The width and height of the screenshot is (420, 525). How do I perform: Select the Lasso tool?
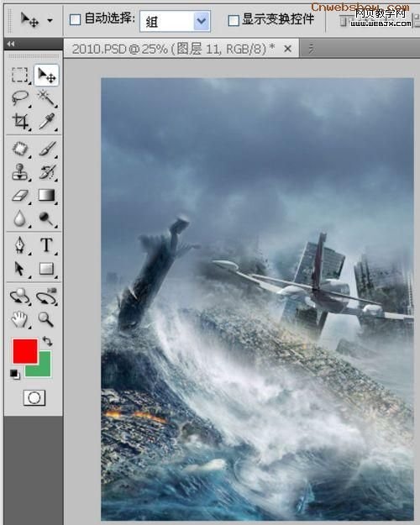[20, 98]
